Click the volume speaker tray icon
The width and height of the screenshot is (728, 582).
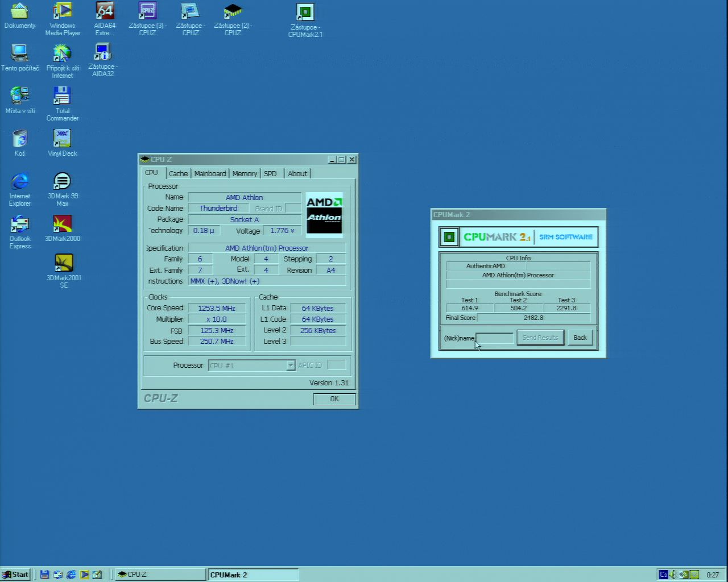pyautogui.click(x=674, y=575)
